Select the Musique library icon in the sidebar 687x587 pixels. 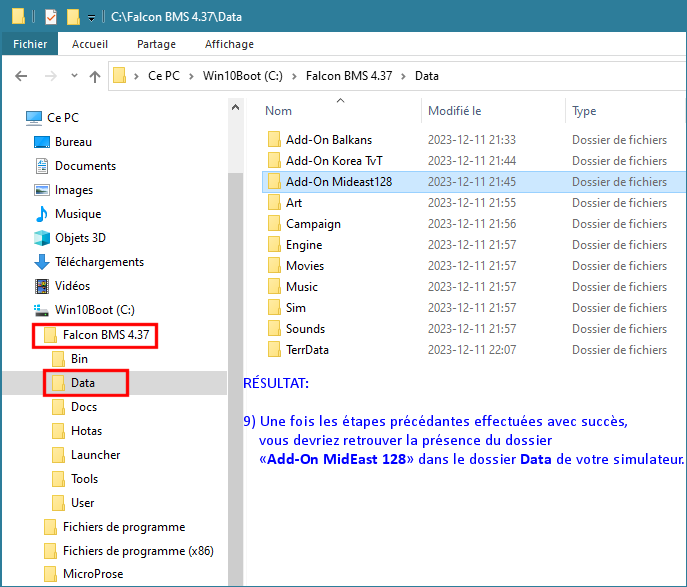(42, 214)
